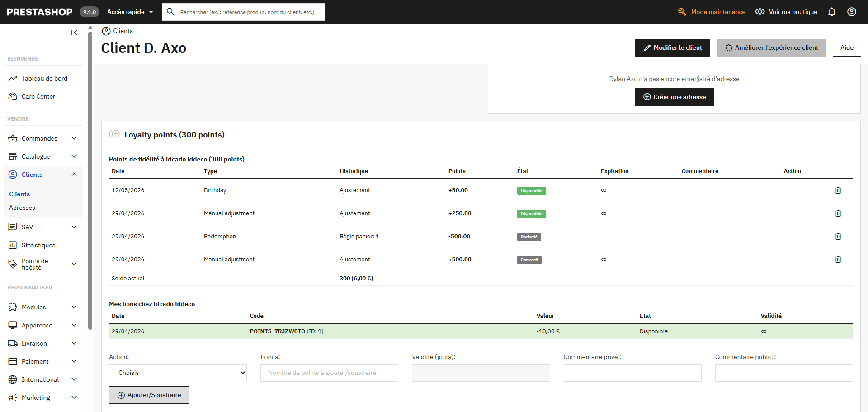The width and height of the screenshot is (868, 412).
Task: Expand the Commandes menu chevron
Action: (74, 138)
